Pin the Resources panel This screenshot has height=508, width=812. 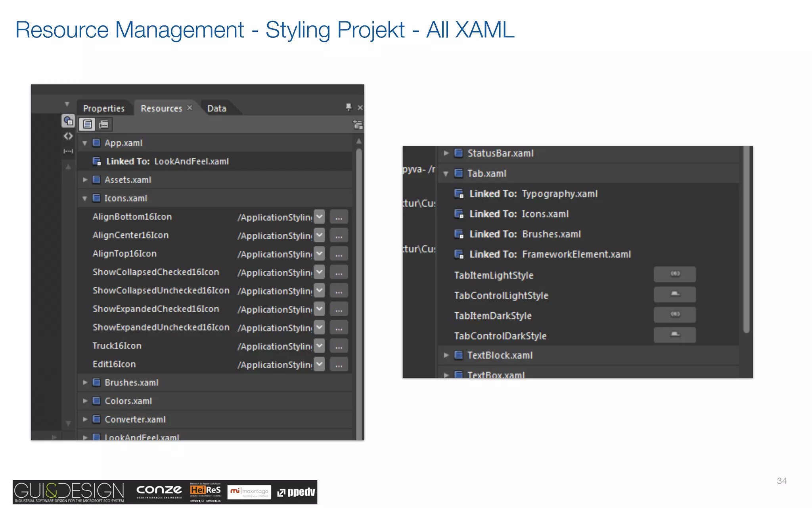point(349,107)
